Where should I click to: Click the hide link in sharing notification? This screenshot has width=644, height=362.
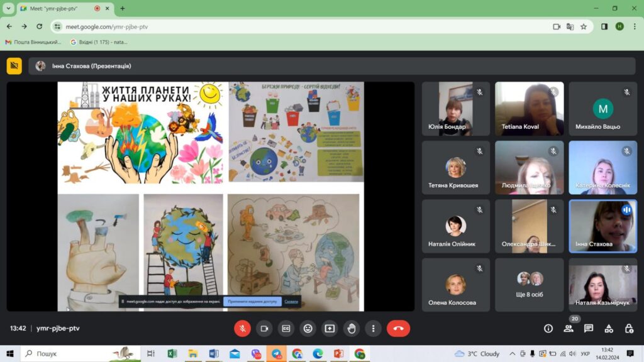click(x=291, y=302)
